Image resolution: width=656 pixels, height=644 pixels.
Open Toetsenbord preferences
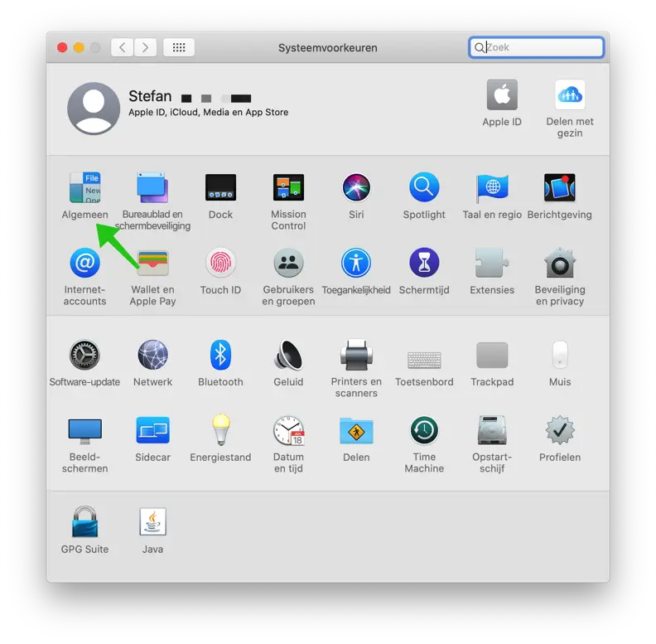click(x=424, y=360)
